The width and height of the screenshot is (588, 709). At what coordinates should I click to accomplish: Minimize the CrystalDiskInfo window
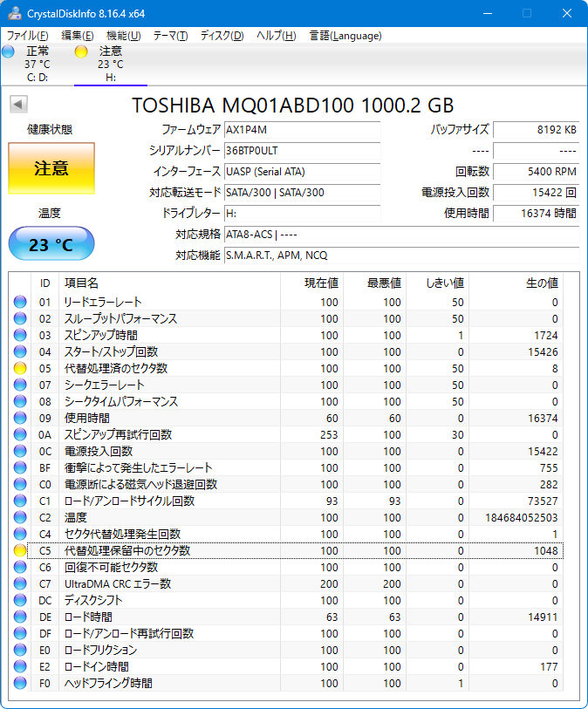click(x=488, y=13)
